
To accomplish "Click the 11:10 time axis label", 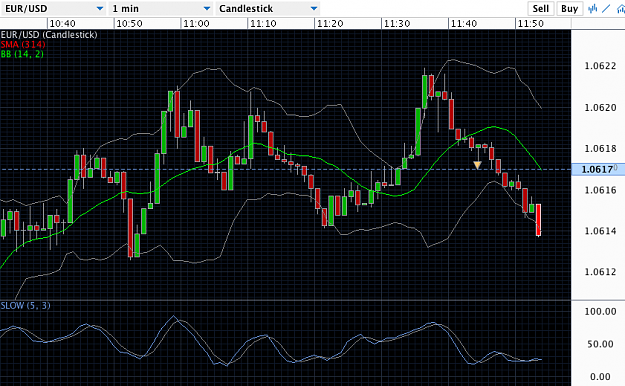I will 263,24.
